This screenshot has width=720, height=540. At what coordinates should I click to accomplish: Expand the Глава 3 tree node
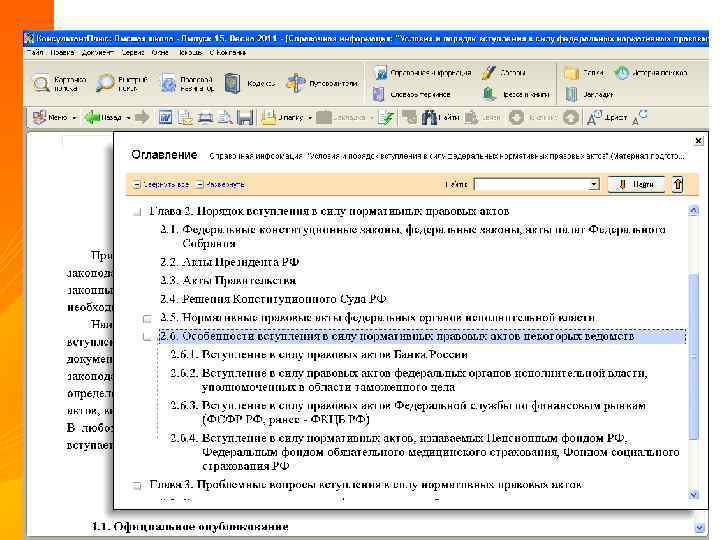point(136,485)
